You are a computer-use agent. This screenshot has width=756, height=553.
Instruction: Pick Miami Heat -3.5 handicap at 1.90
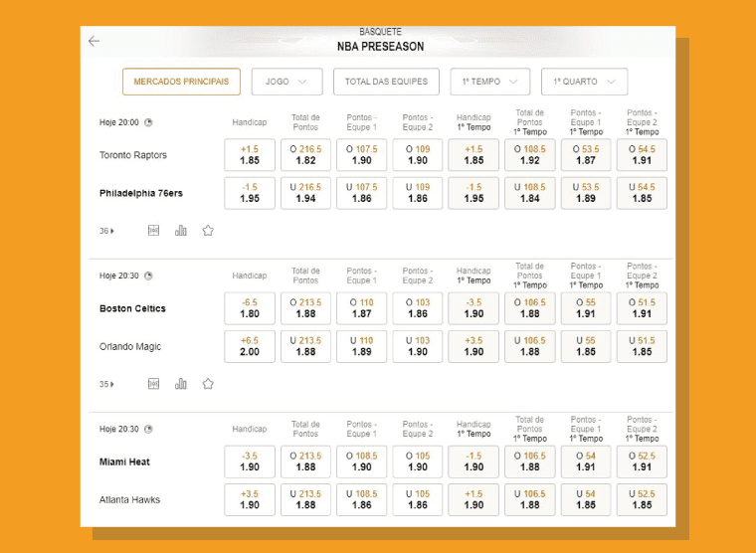(250, 461)
